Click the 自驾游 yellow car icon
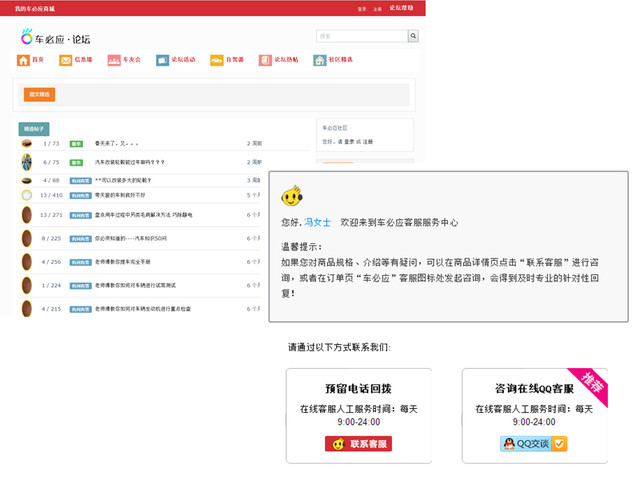640x480 pixels. (217, 60)
